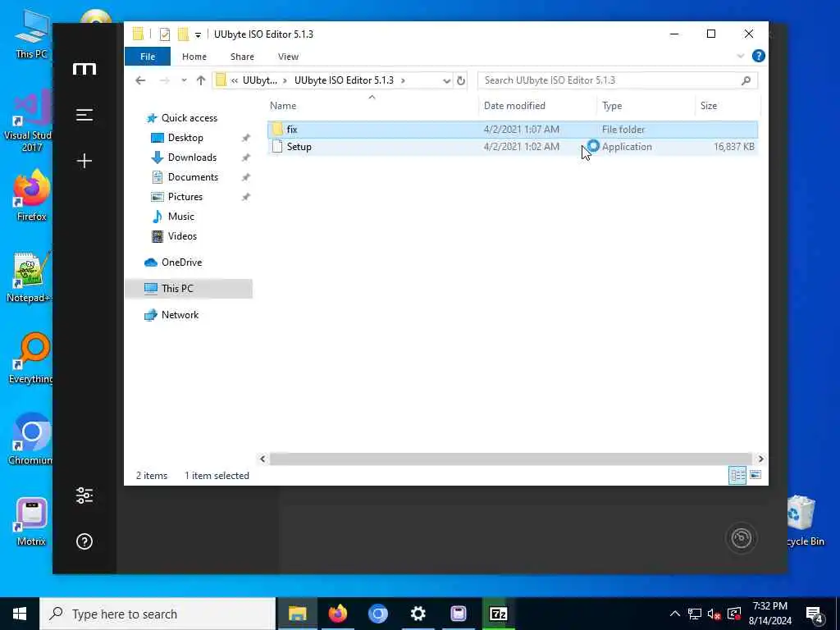Viewport: 840px width, 630px height.
Task: Open Chromium from the taskbar
Action: pyautogui.click(x=377, y=614)
